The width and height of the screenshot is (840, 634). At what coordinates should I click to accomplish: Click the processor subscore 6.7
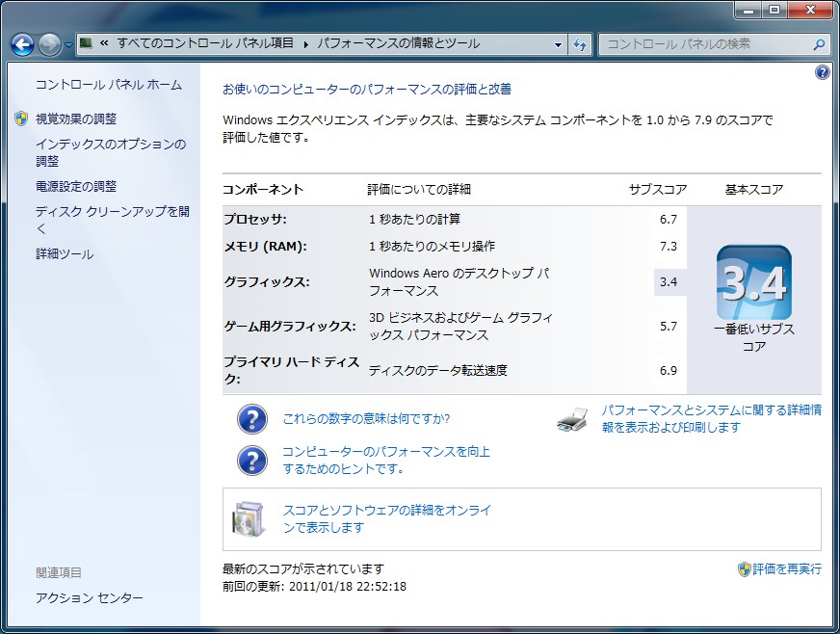(668, 219)
